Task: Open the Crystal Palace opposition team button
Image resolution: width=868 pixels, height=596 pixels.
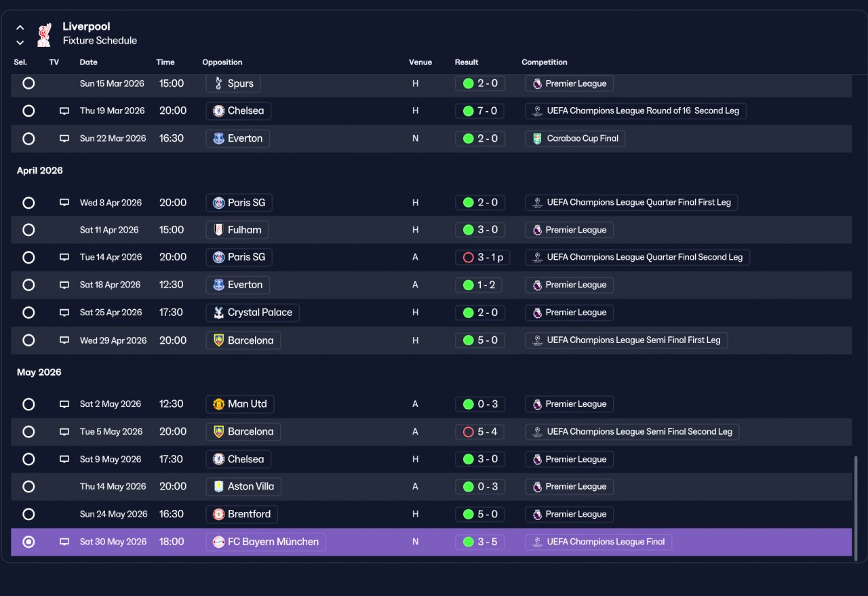Action: (x=252, y=313)
